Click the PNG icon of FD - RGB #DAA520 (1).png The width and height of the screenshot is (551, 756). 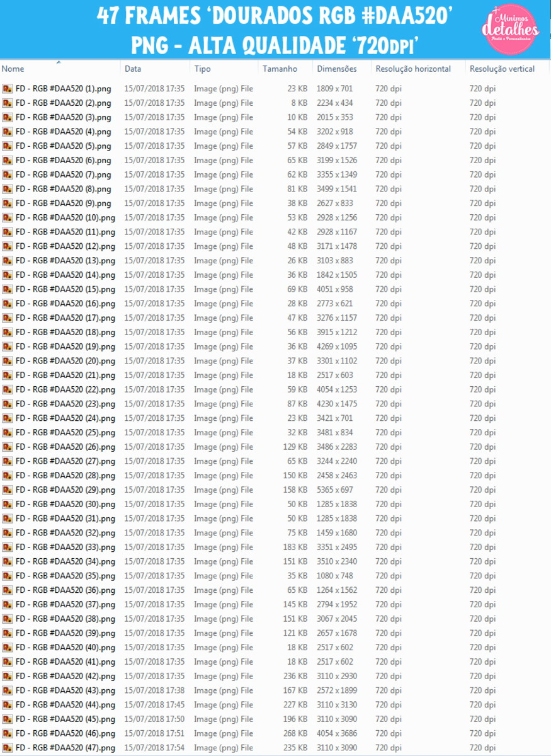[x=8, y=89]
